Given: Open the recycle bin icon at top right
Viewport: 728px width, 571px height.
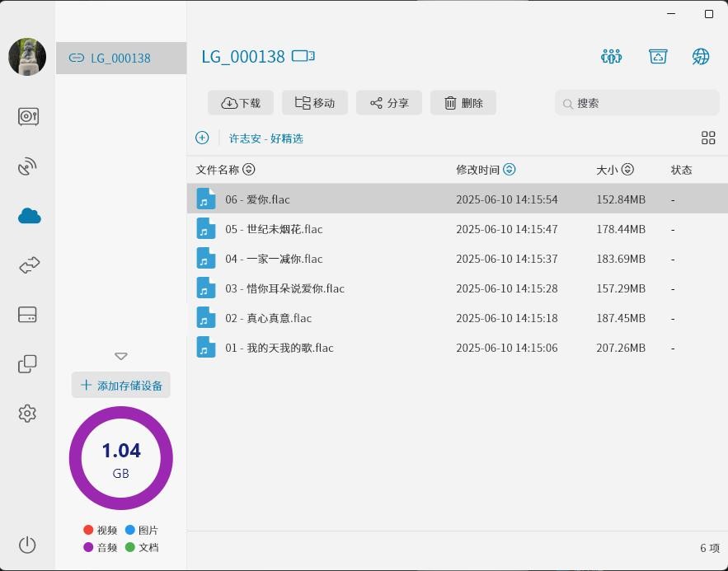Looking at the screenshot, I should pyautogui.click(x=658, y=56).
